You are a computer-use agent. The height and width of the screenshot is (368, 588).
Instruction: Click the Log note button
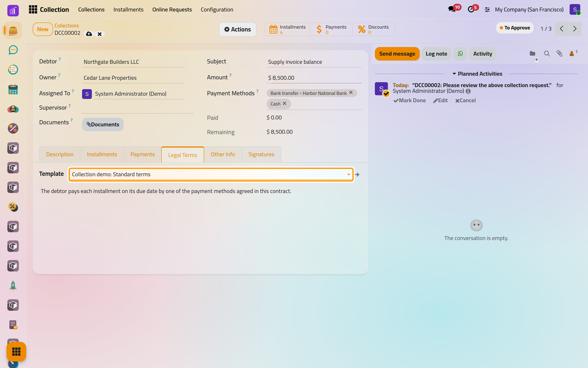(436, 54)
